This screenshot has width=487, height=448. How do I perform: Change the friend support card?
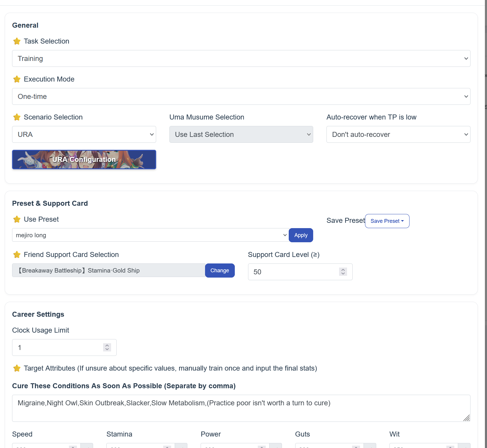coord(220,271)
